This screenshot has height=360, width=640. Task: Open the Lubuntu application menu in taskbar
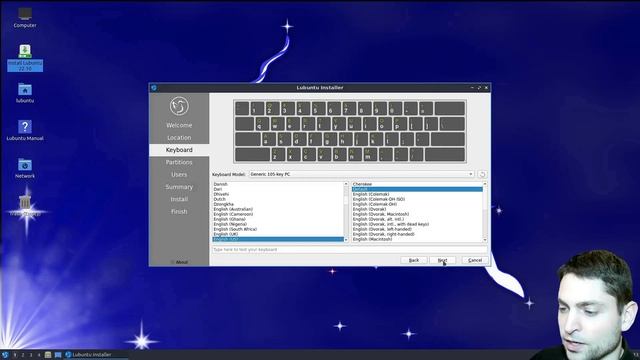coord(5,355)
